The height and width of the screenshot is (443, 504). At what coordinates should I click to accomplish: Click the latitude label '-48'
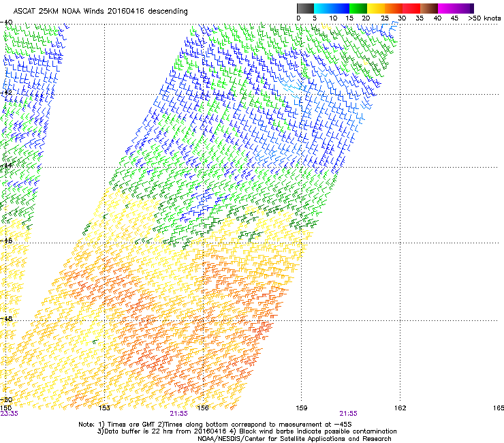[x=6, y=318]
